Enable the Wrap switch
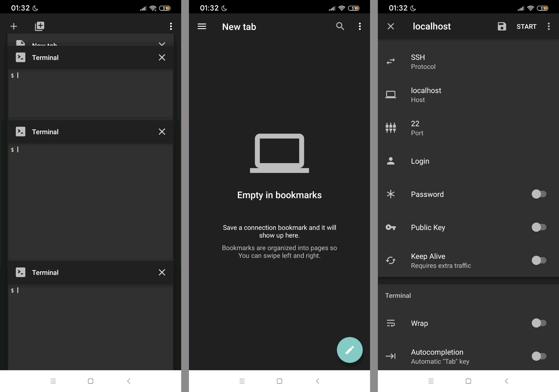This screenshot has height=392, width=559. click(x=539, y=323)
